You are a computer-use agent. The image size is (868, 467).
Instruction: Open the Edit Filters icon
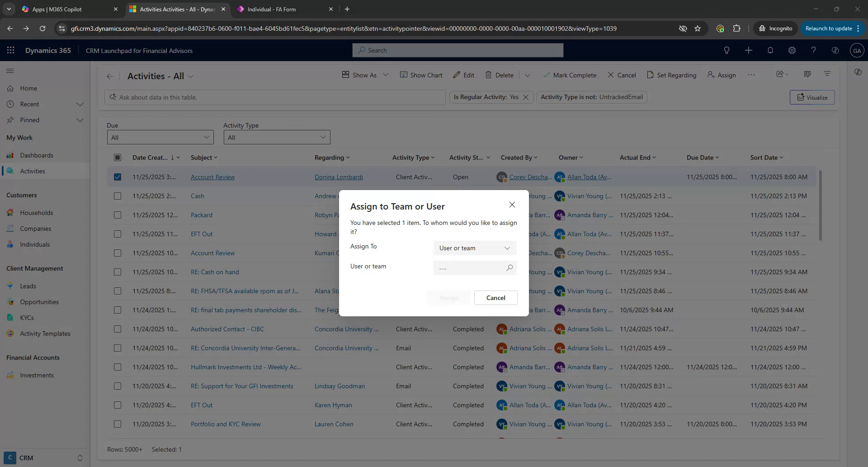coord(827,74)
